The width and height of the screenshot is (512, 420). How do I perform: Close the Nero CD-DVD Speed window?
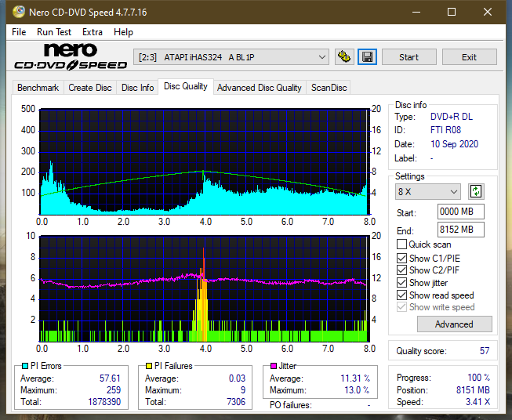click(488, 12)
